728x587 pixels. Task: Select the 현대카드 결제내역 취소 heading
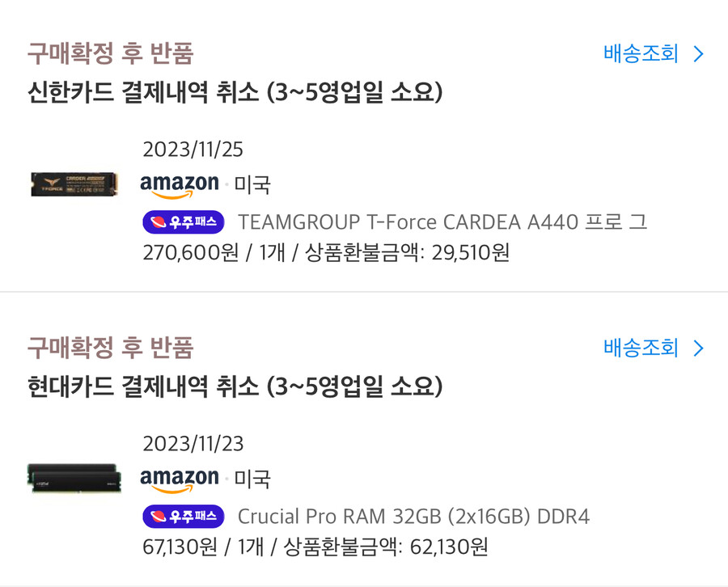pyautogui.click(x=235, y=386)
